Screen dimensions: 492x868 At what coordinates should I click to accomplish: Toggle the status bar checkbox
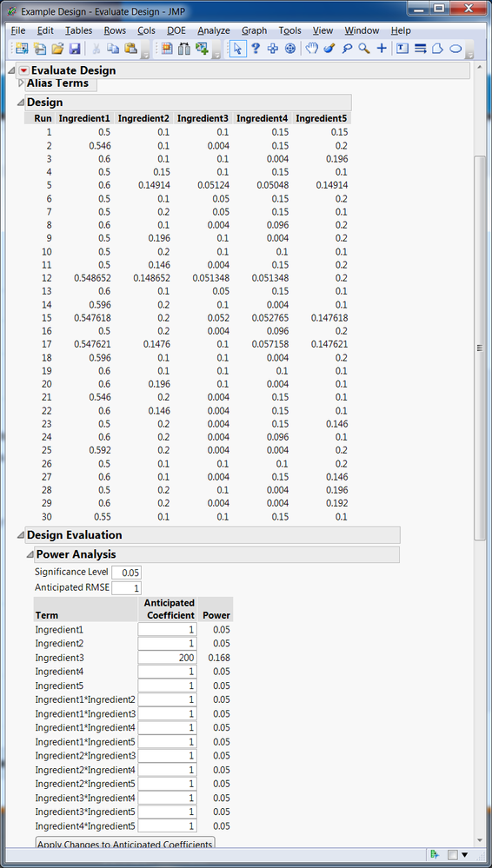tap(452, 855)
